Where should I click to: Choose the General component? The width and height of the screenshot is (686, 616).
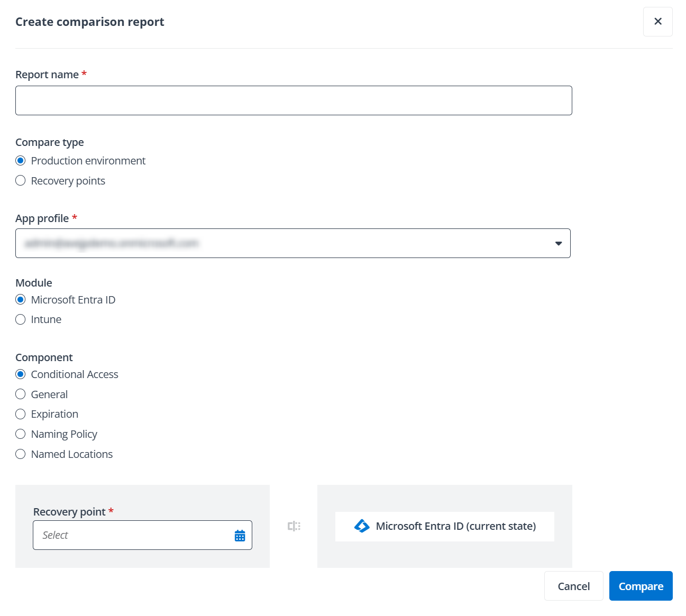click(x=20, y=394)
